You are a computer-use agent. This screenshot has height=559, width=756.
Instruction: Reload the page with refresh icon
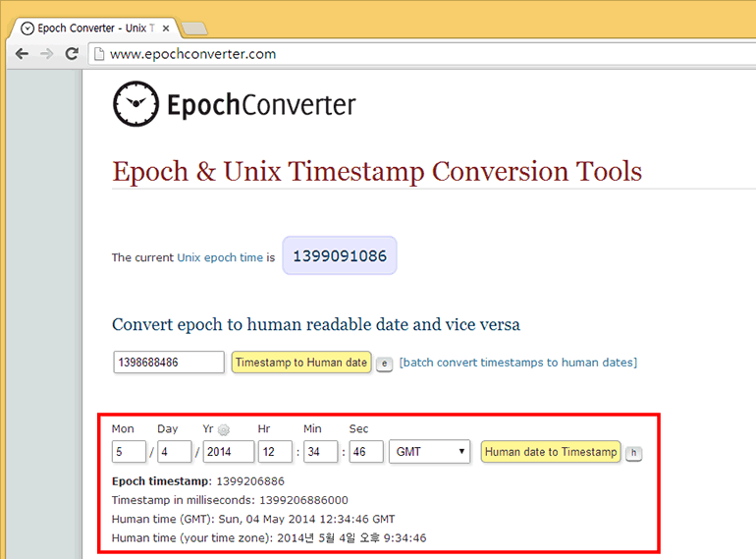click(72, 54)
